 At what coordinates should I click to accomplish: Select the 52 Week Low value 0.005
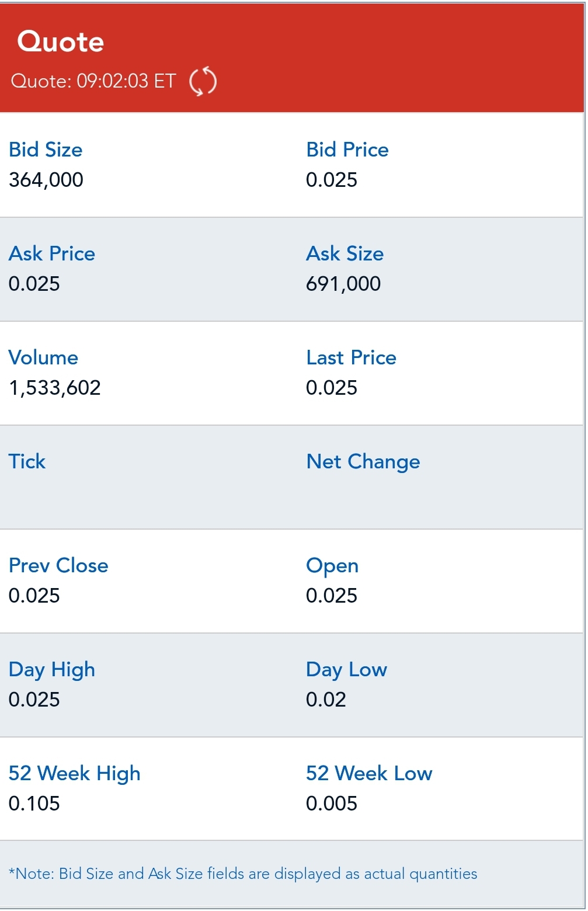pos(332,804)
